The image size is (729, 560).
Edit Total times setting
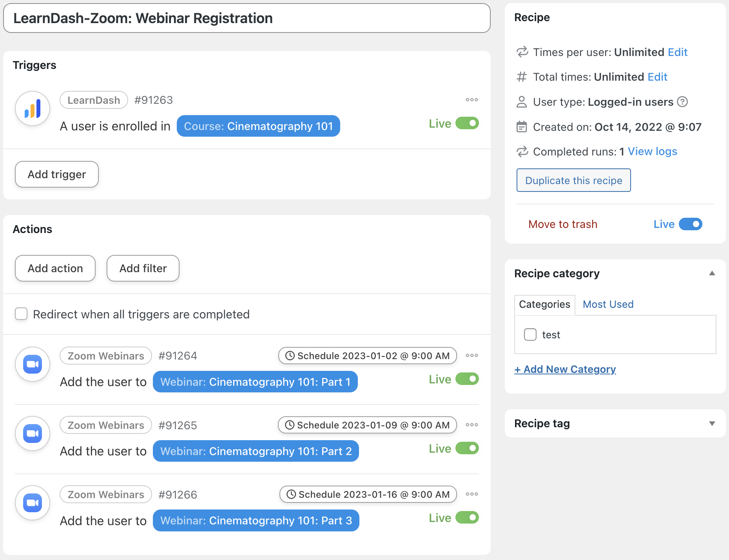657,77
